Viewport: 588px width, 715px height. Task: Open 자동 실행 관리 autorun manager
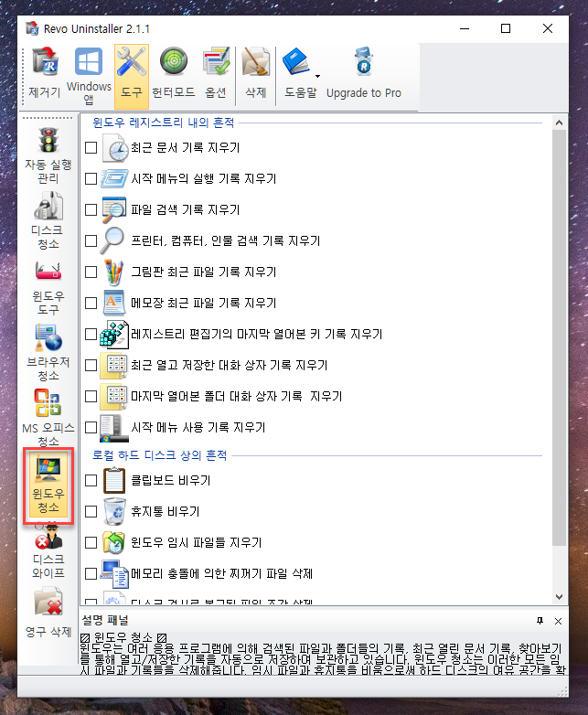pyautogui.click(x=48, y=155)
